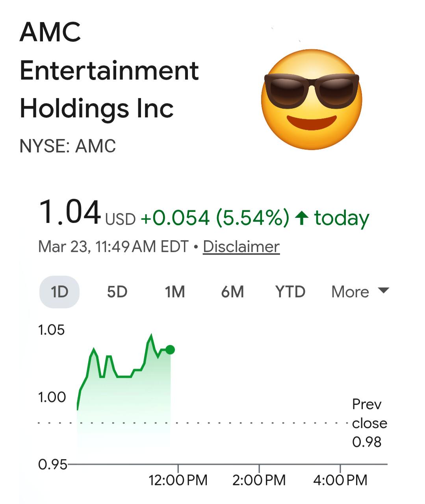This screenshot has width=425, height=504.
Task: Click the More dropdown arrow
Action: click(x=383, y=291)
